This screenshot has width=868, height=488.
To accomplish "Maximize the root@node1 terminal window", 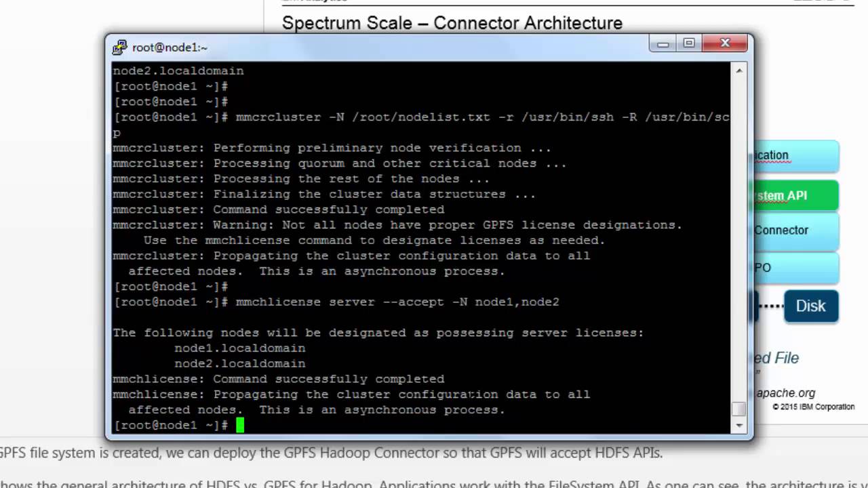I will coord(689,44).
